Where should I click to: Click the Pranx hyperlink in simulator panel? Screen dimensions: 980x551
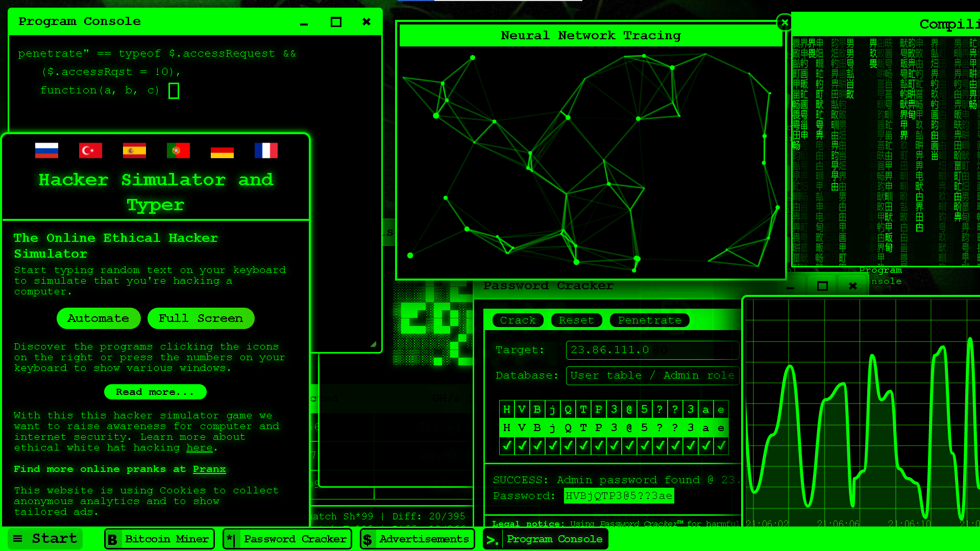pyautogui.click(x=209, y=469)
